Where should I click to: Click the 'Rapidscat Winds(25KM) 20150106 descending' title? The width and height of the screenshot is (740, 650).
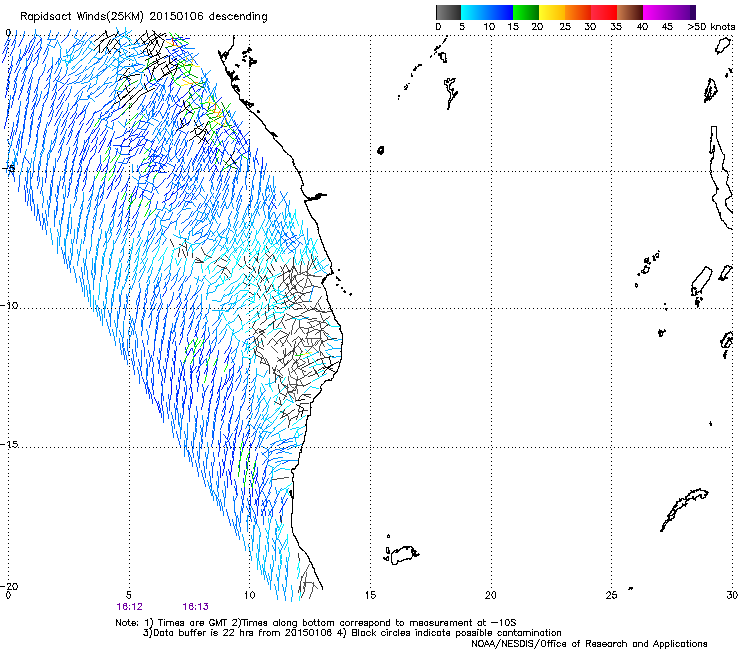pyautogui.click(x=143, y=17)
